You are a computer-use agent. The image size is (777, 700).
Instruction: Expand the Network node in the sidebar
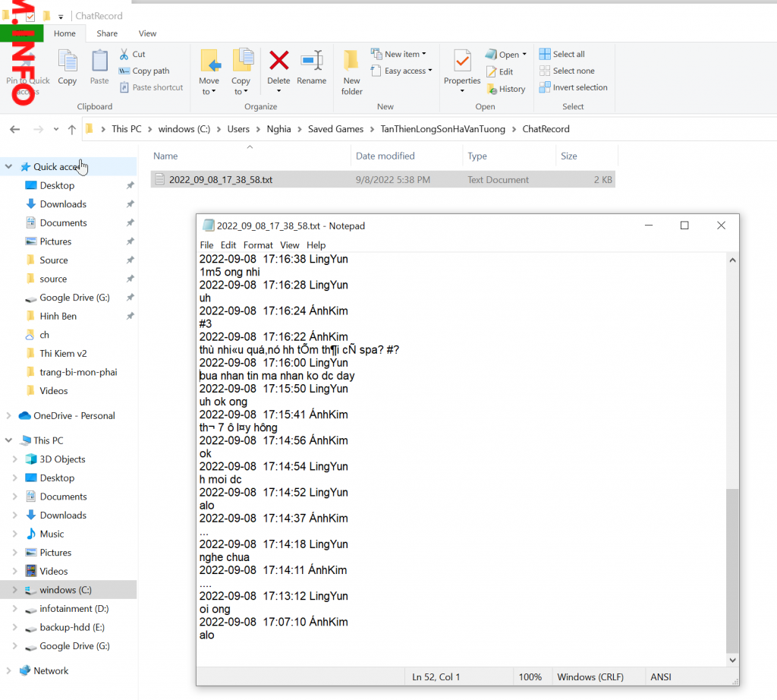point(9,671)
